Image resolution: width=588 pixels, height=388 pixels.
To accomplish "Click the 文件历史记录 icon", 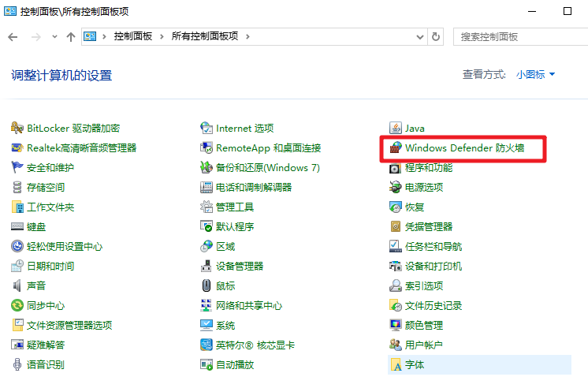I will [x=395, y=305].
